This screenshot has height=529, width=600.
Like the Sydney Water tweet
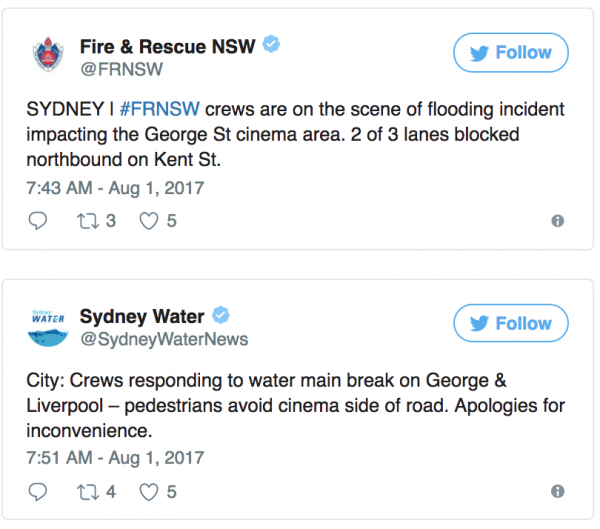(x=149, y=492)
